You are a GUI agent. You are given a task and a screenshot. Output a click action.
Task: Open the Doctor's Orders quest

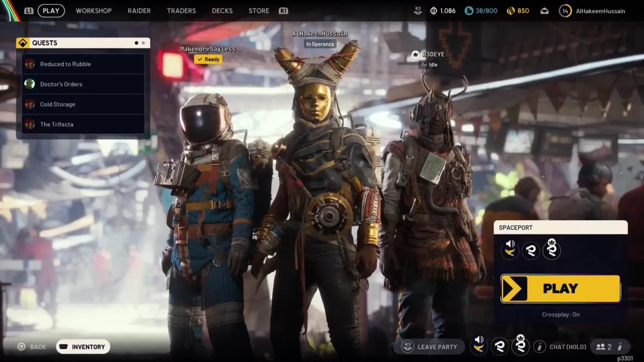[x=83, y=84]
